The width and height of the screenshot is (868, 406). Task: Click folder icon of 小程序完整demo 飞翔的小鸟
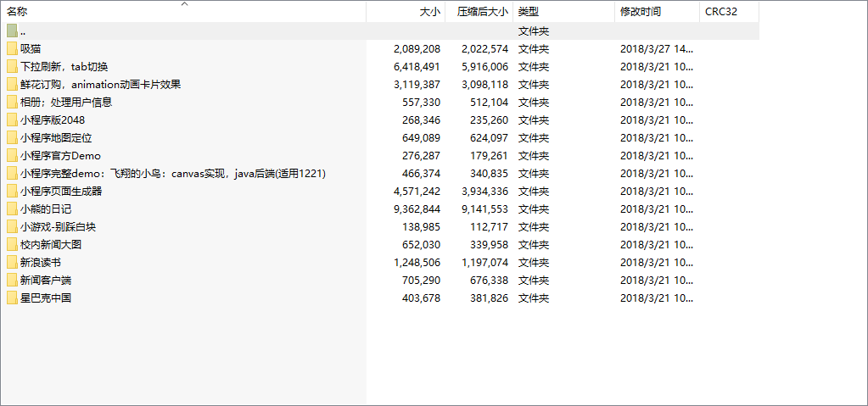[12, 174]
